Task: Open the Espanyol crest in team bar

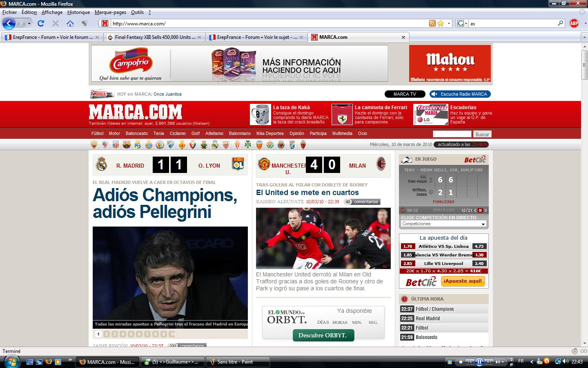Action: tap(149, 145)
